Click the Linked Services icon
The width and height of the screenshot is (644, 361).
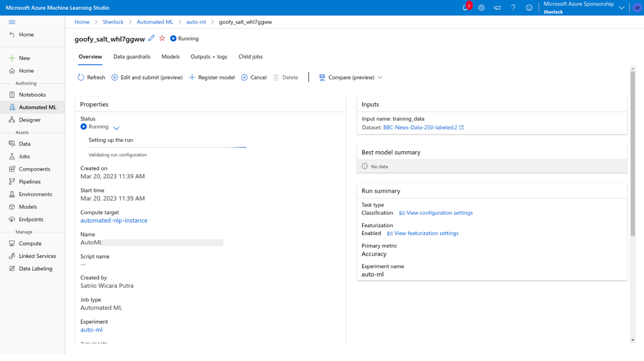coord(12,256)
